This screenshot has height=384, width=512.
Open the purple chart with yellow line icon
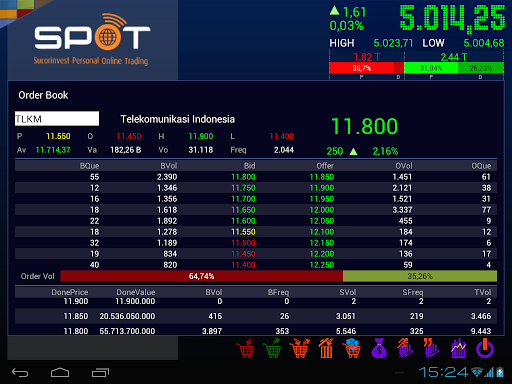pos(458,348)
